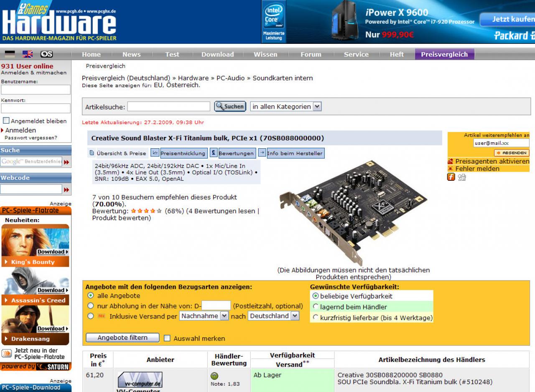Image resolution: width=535 pixels, height=392 pixels.
Task: Open the Nachnahme shipping method dropdown
Action: click(x=204, y=316)
